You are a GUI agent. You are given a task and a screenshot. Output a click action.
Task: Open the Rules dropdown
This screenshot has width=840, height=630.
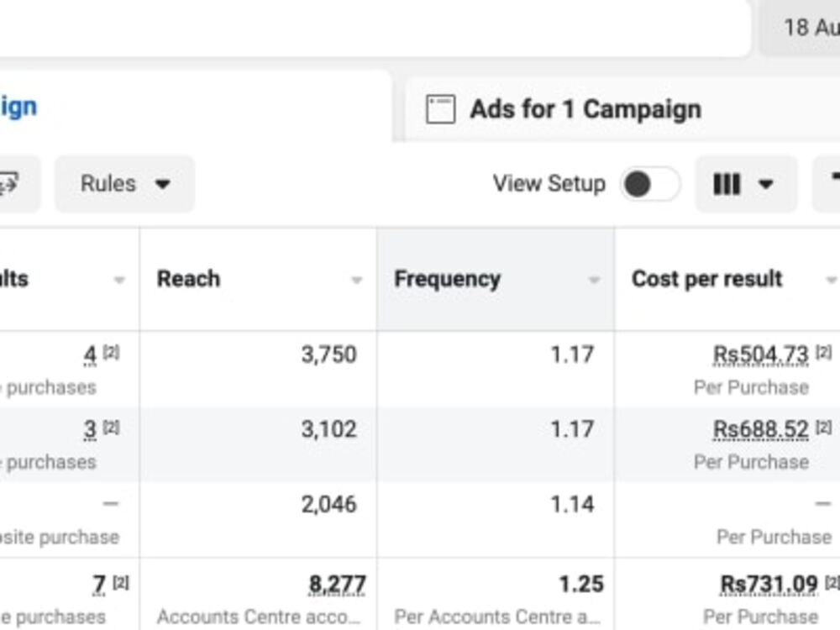(124, 184)
